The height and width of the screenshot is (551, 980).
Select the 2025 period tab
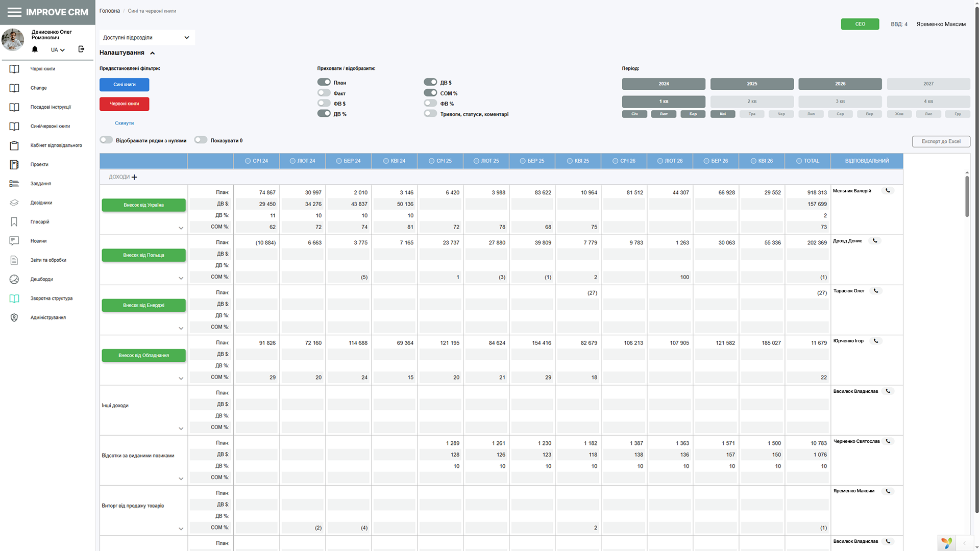[751, 84]
